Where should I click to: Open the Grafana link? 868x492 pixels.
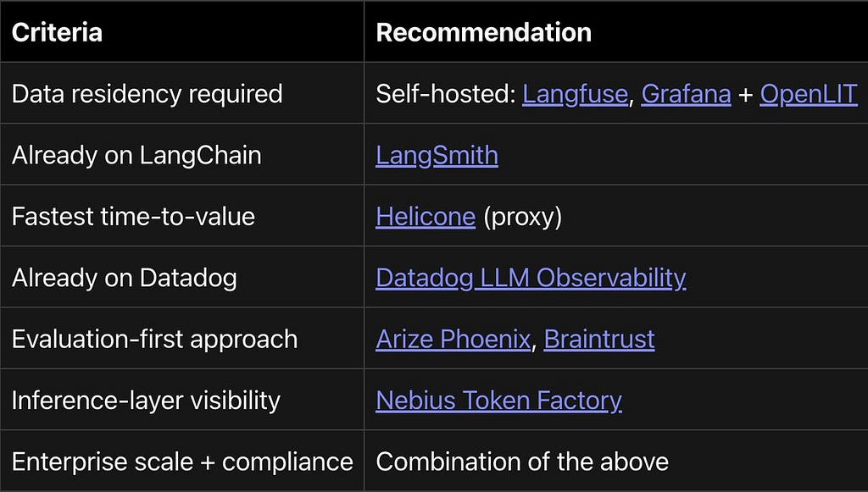(x=686, y=94)
